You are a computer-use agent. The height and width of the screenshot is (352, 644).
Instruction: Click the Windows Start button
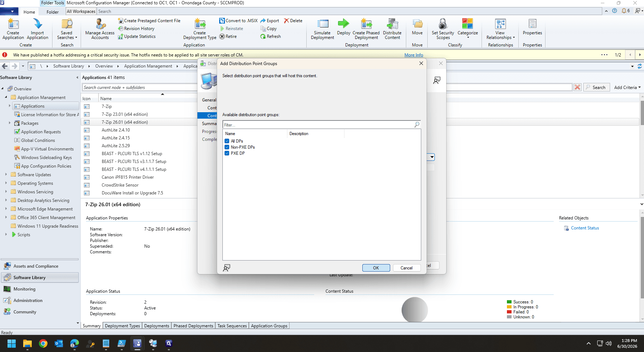11,343
